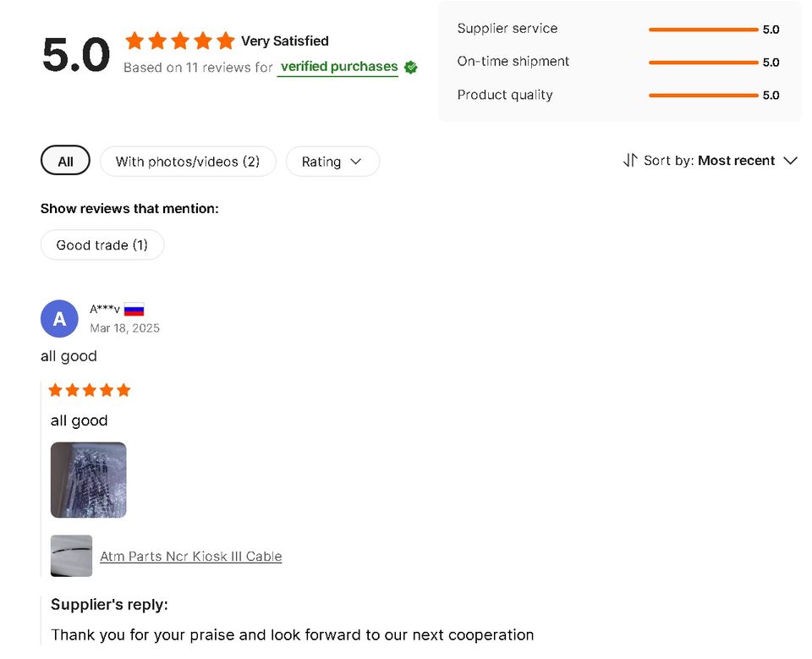
Task: Click the Product quality rating bar
Action: coord(703,96)
